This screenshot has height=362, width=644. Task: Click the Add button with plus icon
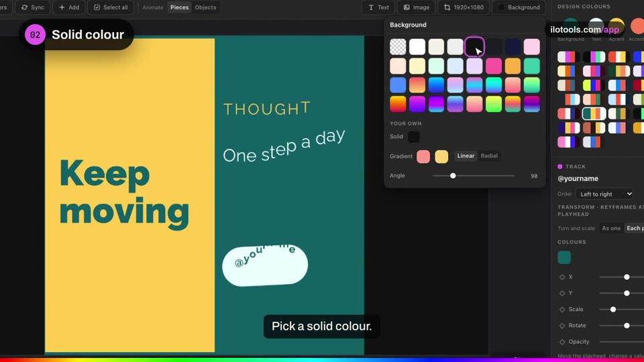[x=69, y=7]
